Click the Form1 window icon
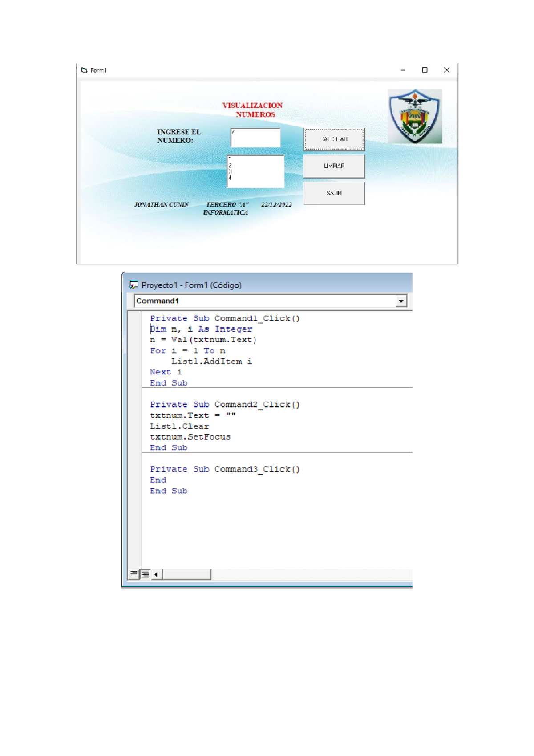534x756 pixels. coord(84,70)
